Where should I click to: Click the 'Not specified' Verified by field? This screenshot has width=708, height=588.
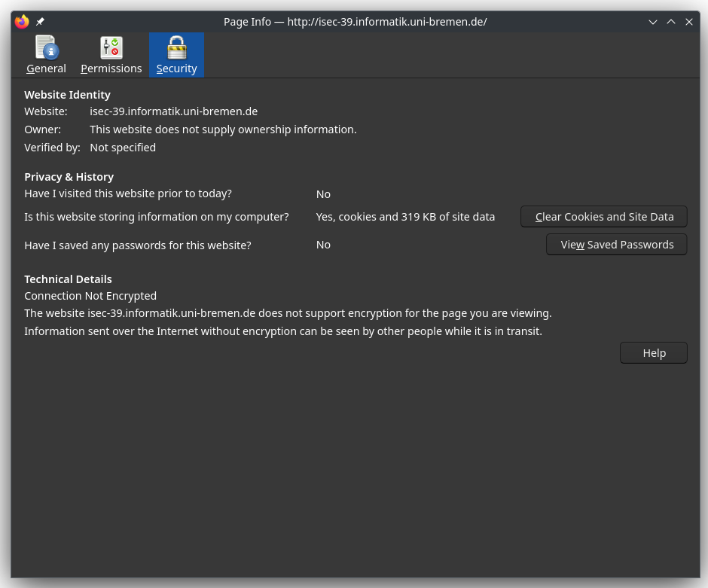tap(123, 148)
